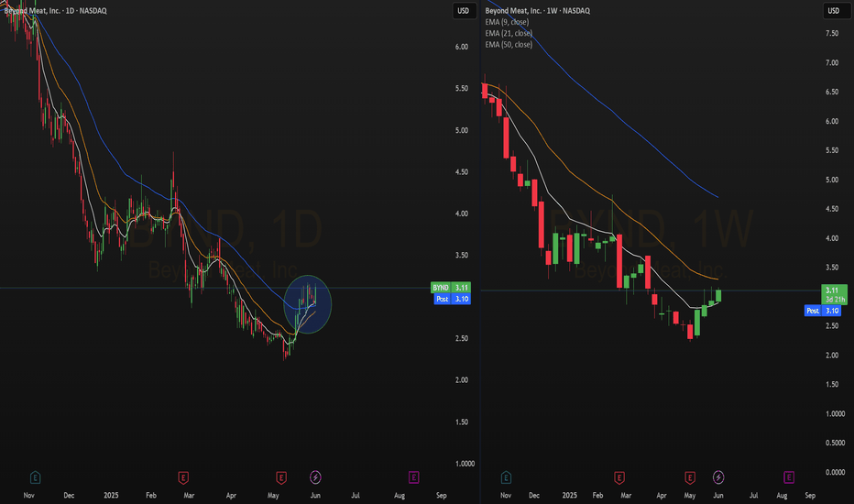Click red earnings marker above May on 1W chart
Screen dimensions: 854x504
tap(689, 477)
